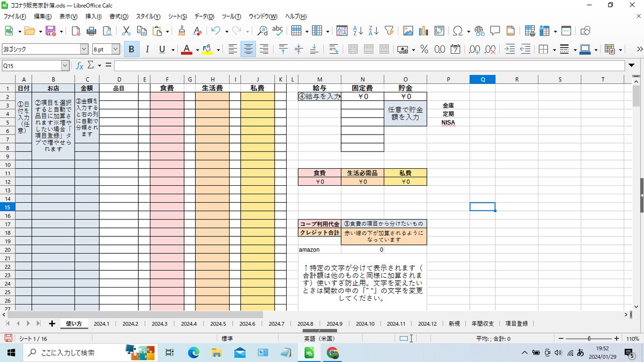Toggle Italic formatting
Image resolution: width=644 pixels, height=362 pixels.
147,50
